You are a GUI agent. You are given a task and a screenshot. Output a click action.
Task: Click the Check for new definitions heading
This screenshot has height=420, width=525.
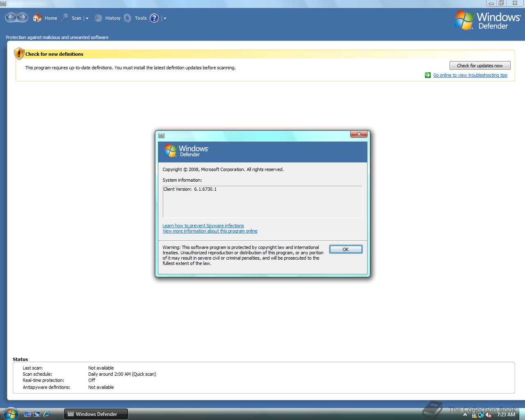pyautogui.click(x=54, y=54)
